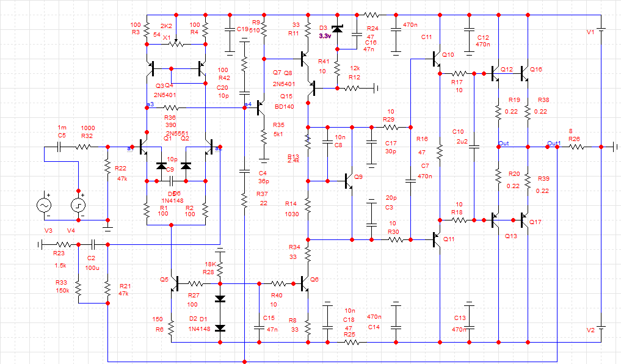Select the R32 1000 ohm resistor
The width and height of the screenshot is (621, 364).
pyautogui.click(x=83, y=147)
